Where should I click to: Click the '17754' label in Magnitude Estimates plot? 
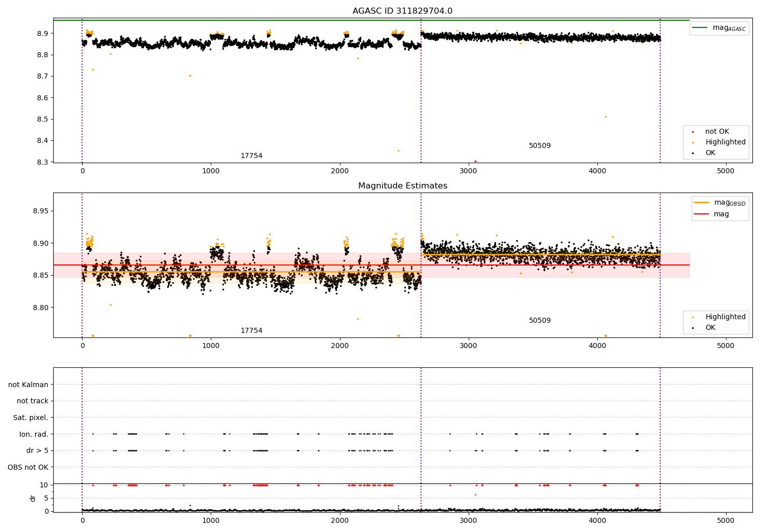pyautogui.click(x=251, y=330)
